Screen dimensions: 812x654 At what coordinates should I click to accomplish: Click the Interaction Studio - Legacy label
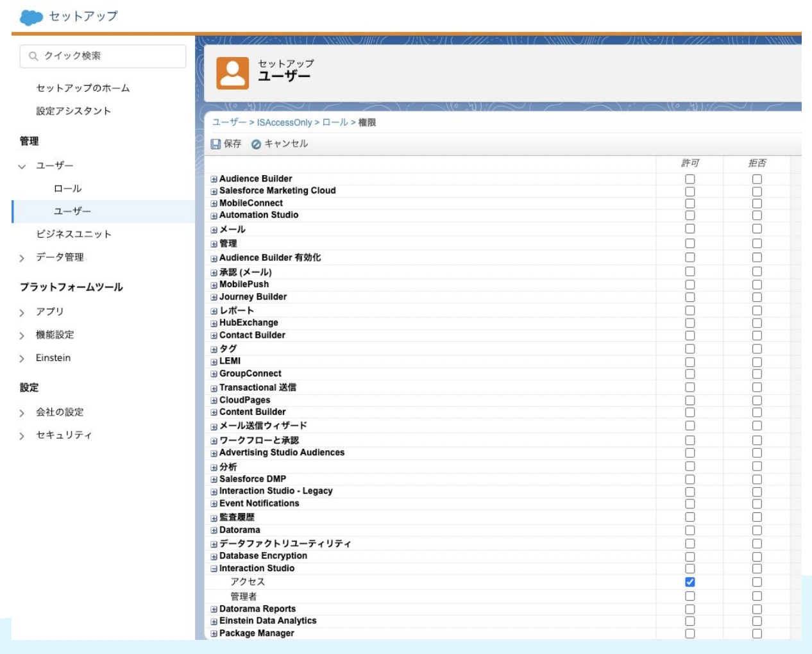[276, 491]
